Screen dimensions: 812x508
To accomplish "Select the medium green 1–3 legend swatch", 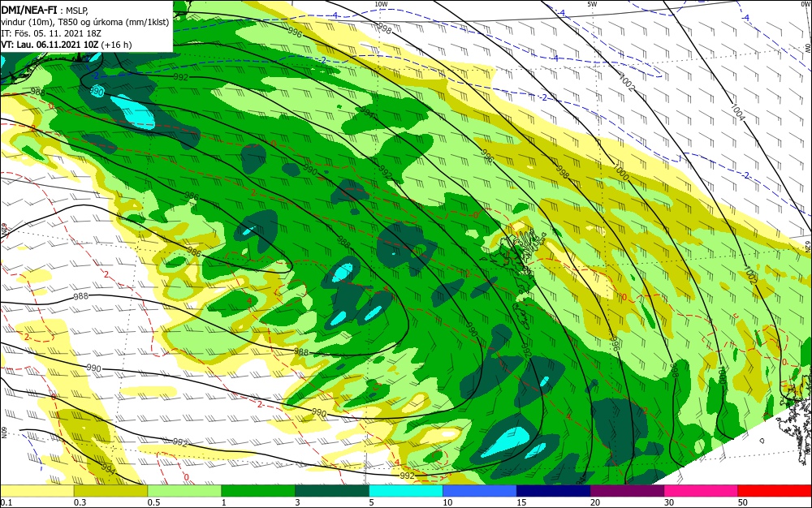I will point(258,491).
